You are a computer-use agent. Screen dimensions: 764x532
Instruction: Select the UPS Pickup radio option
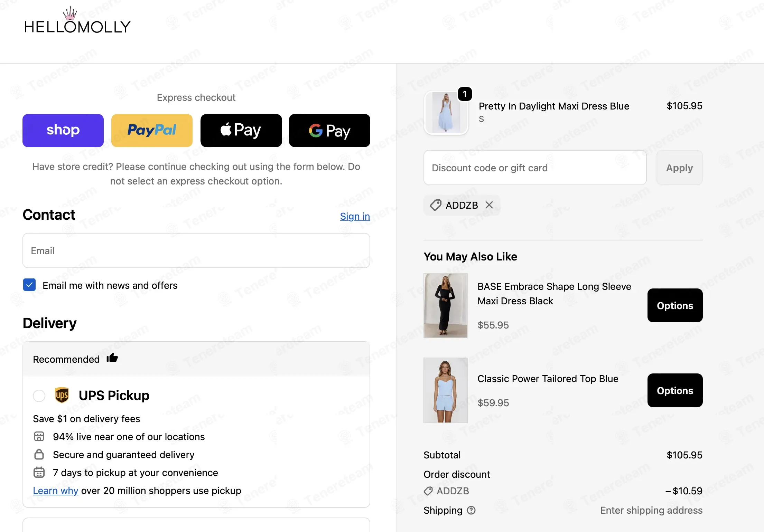pos(39,396)
